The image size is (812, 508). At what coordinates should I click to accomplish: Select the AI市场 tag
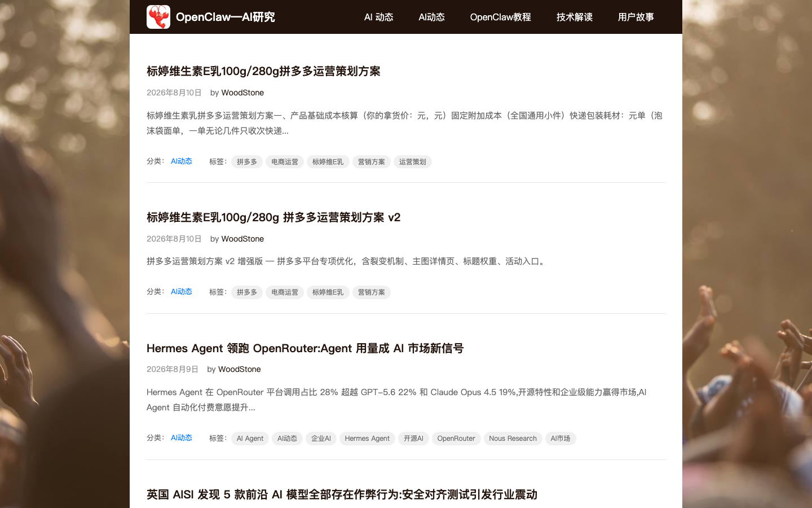point(561,439)
